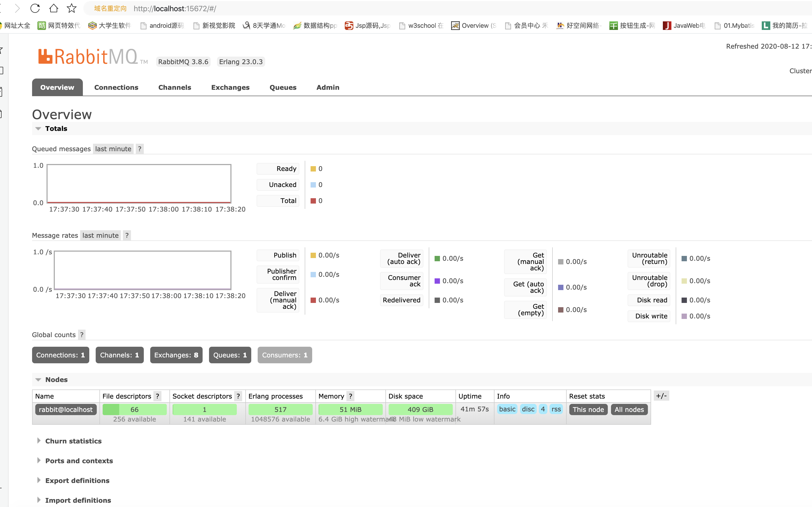Image resolution: width=812 pixels, height=507 pixels.
Task: Click the Exchanges: 8 count button
Action: (x=176, y=355)
